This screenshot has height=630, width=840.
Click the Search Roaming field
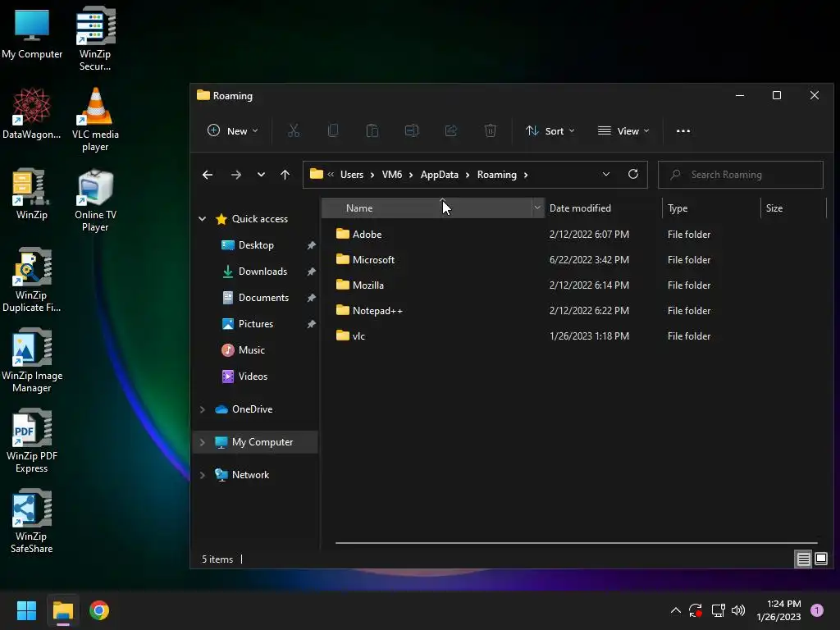(x=741, y=175)
